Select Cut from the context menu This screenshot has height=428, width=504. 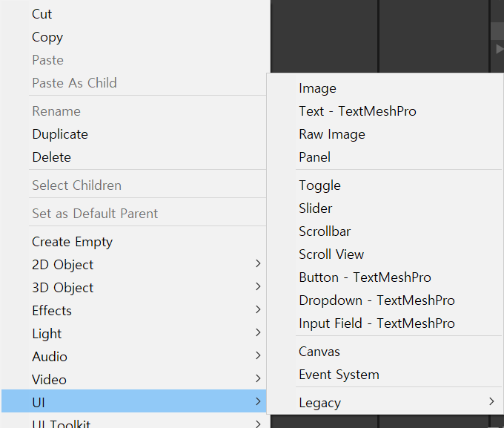(x=133, y=14)
